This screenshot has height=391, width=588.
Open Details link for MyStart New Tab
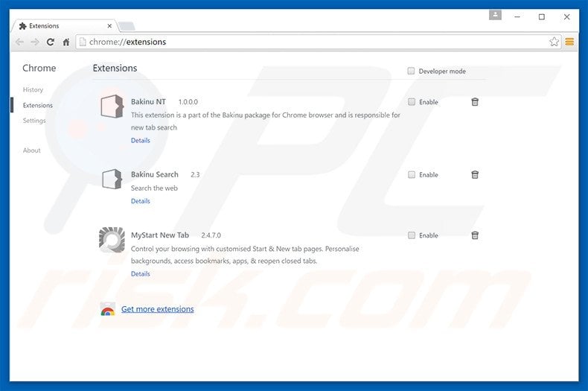[140, 274]
